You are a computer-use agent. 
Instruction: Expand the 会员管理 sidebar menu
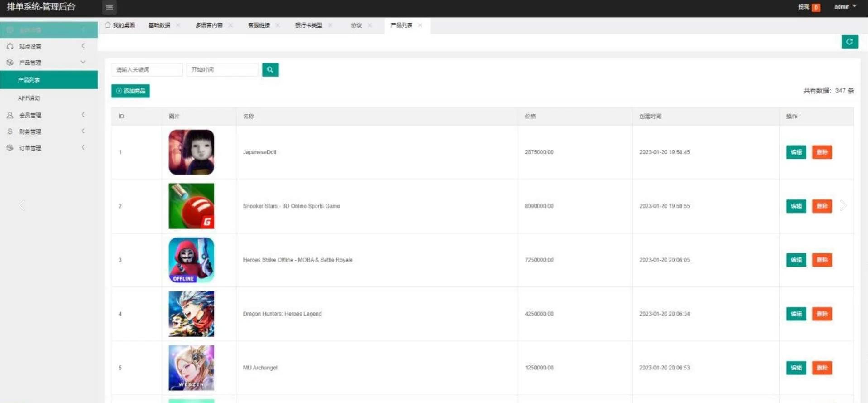(x=45, y=115)
